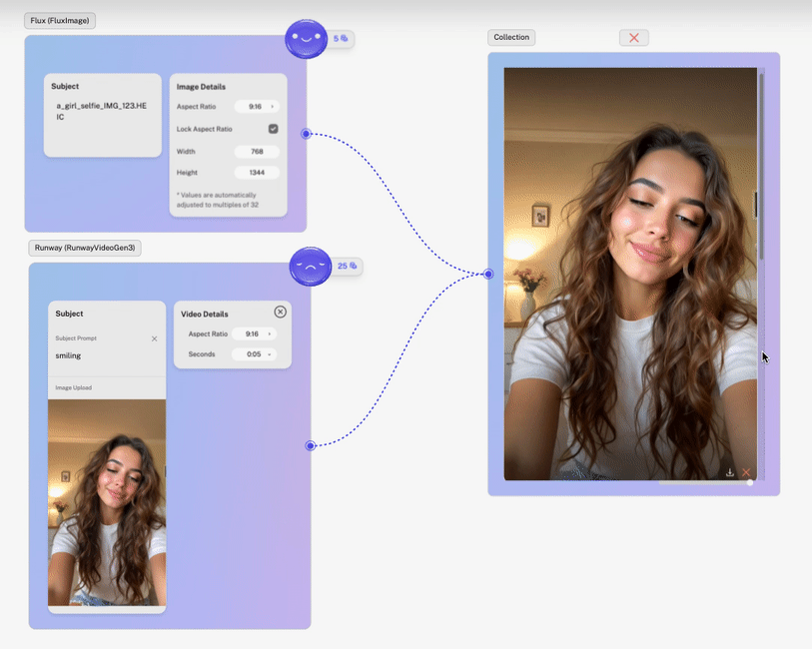Click the 25 credits coin badge
Image resolution: width=812 pixels, height=649 pixels.
point(347,266)
